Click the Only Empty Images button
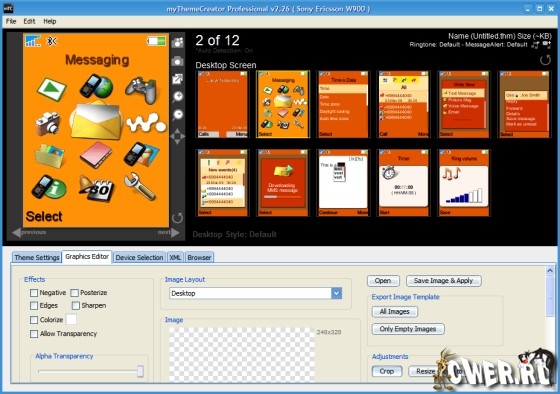 click(408, 329)
